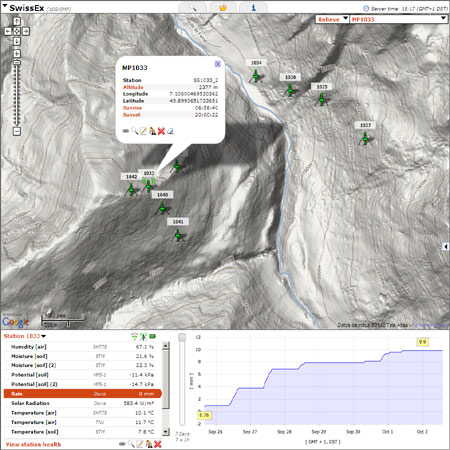Zoom out with the minus button
The width and height of the screenshot is (450, 450).
point(17,131)
